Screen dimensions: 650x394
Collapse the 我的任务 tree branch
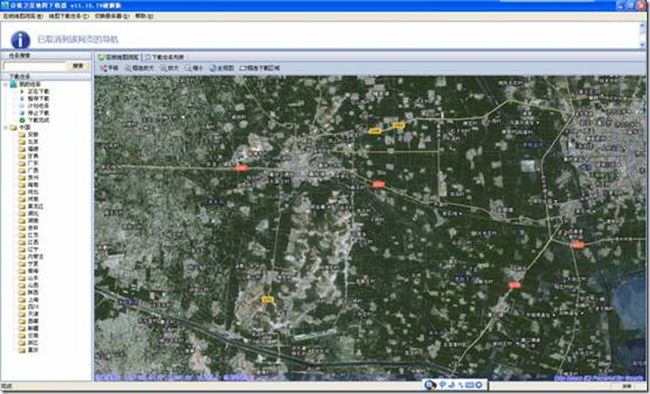point(5,84)
